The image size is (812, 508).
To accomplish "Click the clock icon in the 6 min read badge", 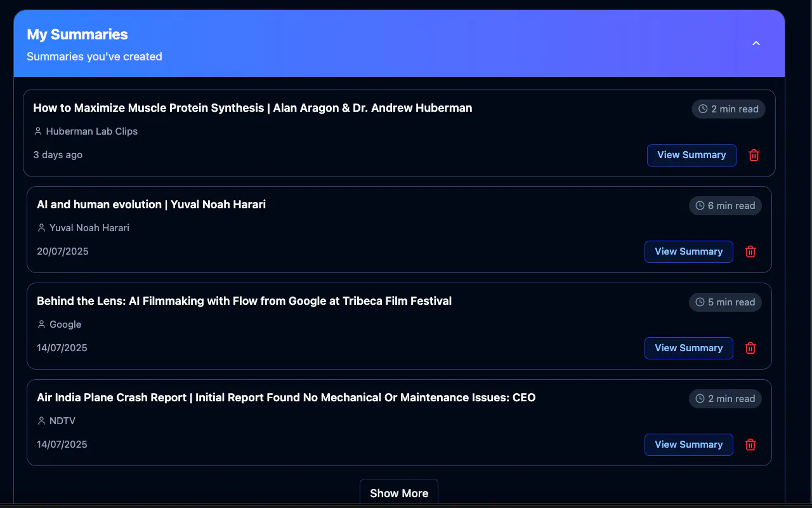I will [x=700, y=206].
